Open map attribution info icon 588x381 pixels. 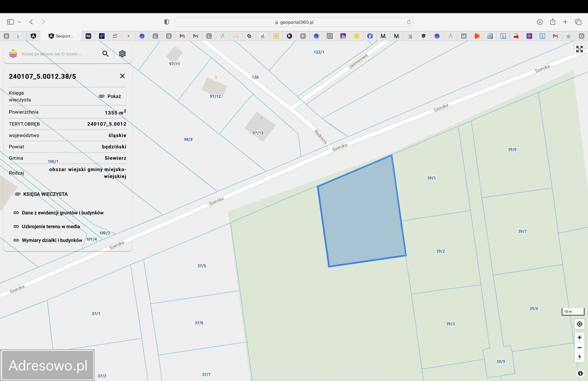[x=580, y=373]
